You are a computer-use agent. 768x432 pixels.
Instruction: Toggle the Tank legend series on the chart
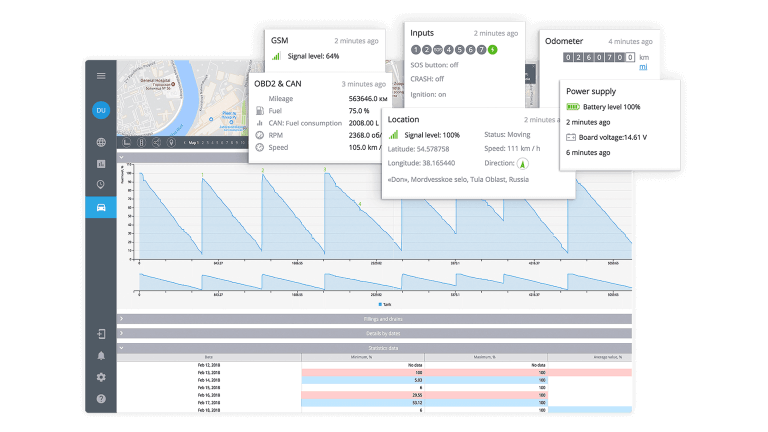tap(383, 304)
